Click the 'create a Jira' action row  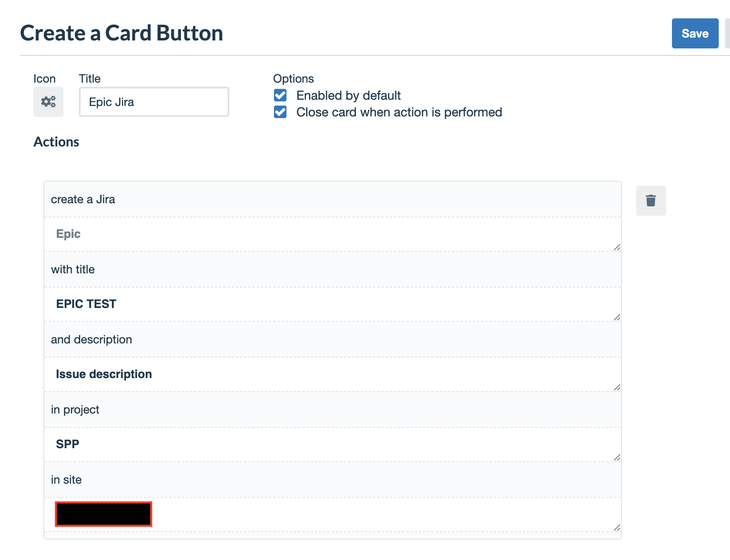(332, 199)
